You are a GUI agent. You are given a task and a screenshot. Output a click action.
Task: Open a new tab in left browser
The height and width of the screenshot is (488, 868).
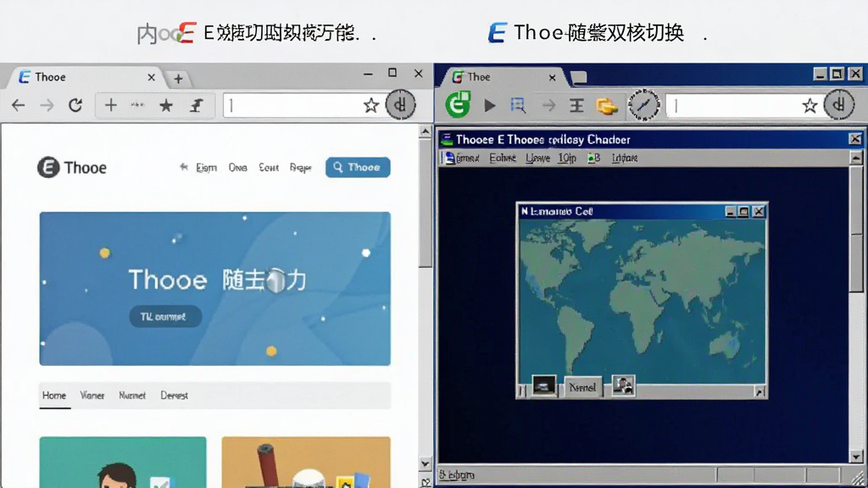178,79
